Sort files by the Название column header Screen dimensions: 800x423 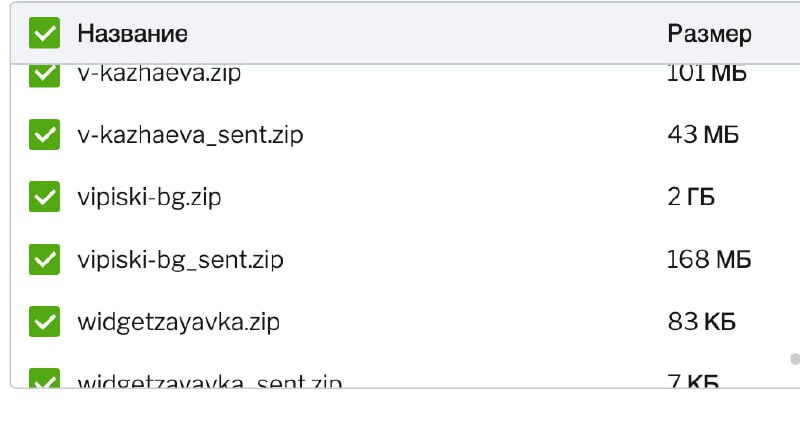click(x=133, y=34)
